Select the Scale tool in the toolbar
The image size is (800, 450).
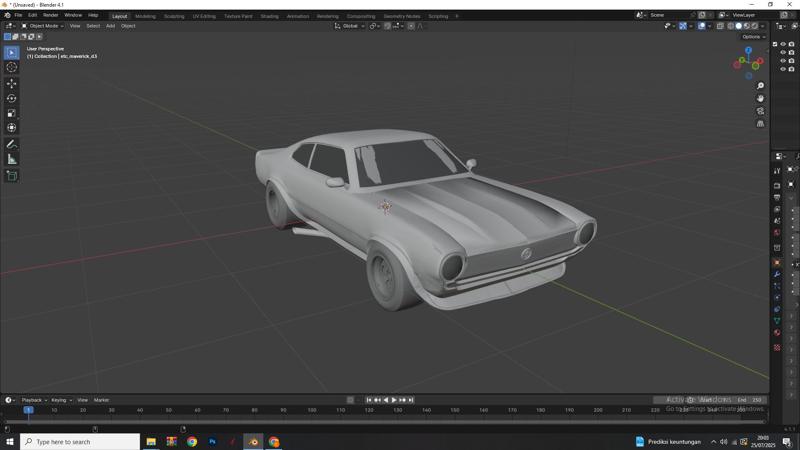12,113
